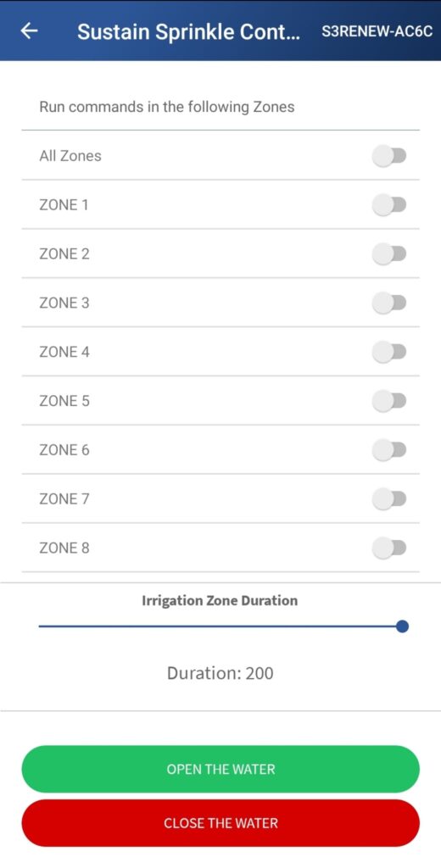This screenshot has height=868, width=441.
Task: Click the Irrigation Zone Duration slider handle
Action: point(403,626)
